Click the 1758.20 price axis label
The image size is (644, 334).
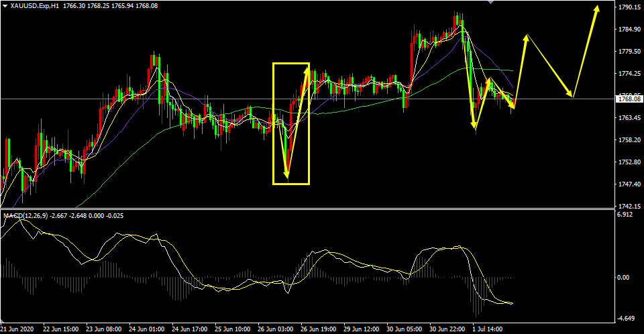pyautogui.click(x=630, y=140)
